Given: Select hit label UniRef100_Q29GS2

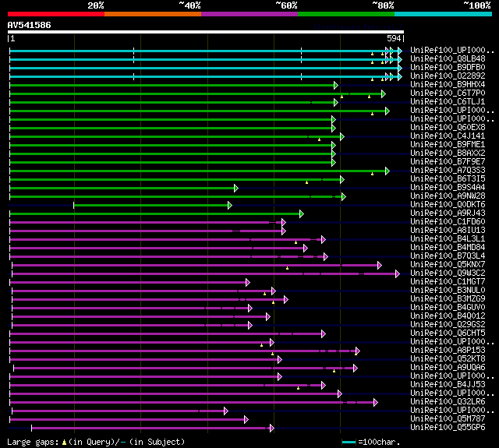Looking at the screenshot, I should point(448,325).
